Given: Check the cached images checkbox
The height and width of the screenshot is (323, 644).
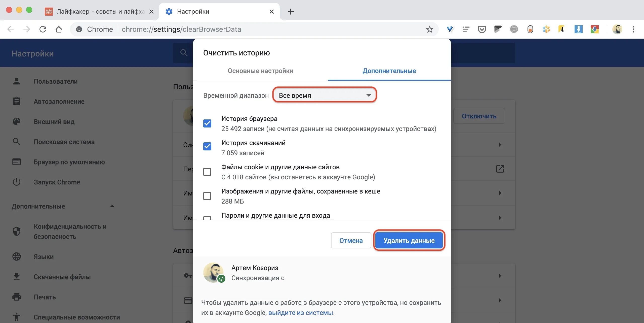Looking at the screenshot, I should (x=207, y=196).
